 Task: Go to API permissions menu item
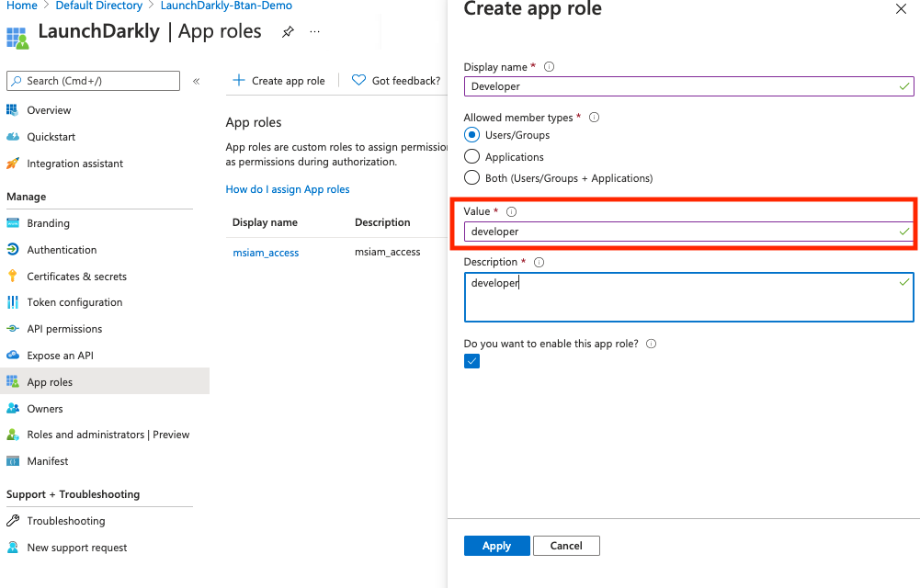pos(64,329)
